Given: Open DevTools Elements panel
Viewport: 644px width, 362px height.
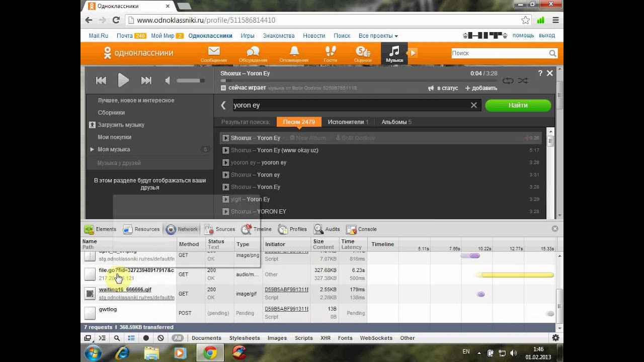Looking at the screenshot, I should [x=101, y=229].
